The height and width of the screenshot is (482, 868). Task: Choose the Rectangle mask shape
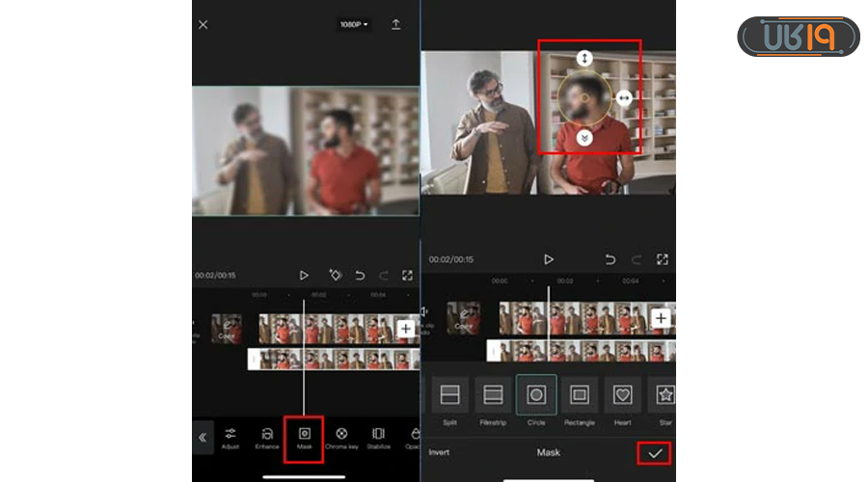click(x=579, y=401)
